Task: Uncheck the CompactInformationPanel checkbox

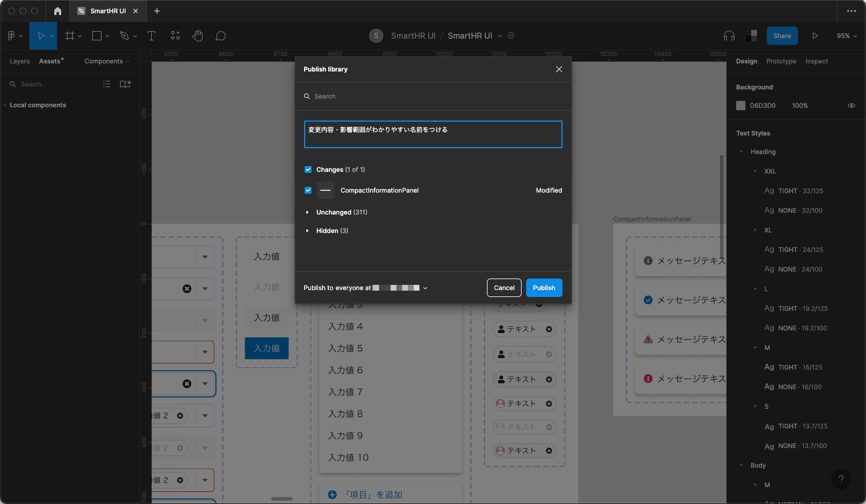Action: point(308,190)
